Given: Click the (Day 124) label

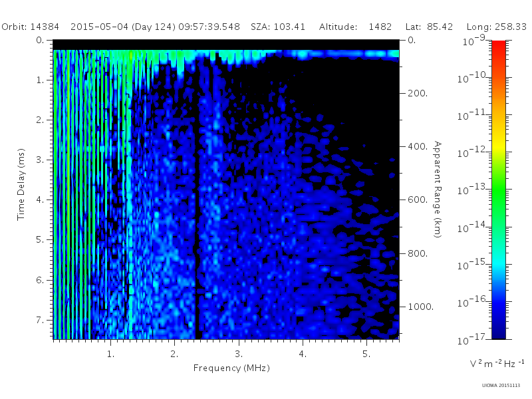Looking at the screenshot, I should click(x=154, y=27).
